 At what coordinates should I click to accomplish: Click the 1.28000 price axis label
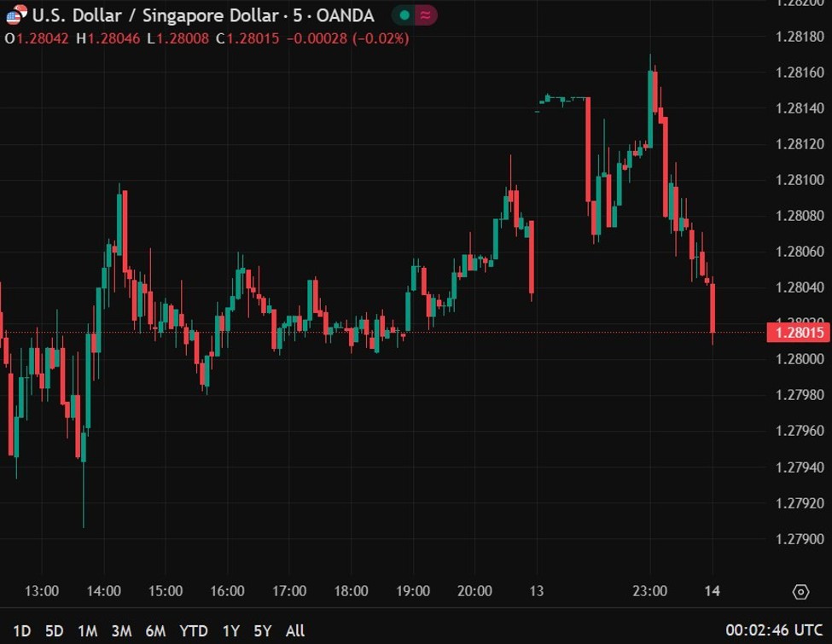pos(800,359)
